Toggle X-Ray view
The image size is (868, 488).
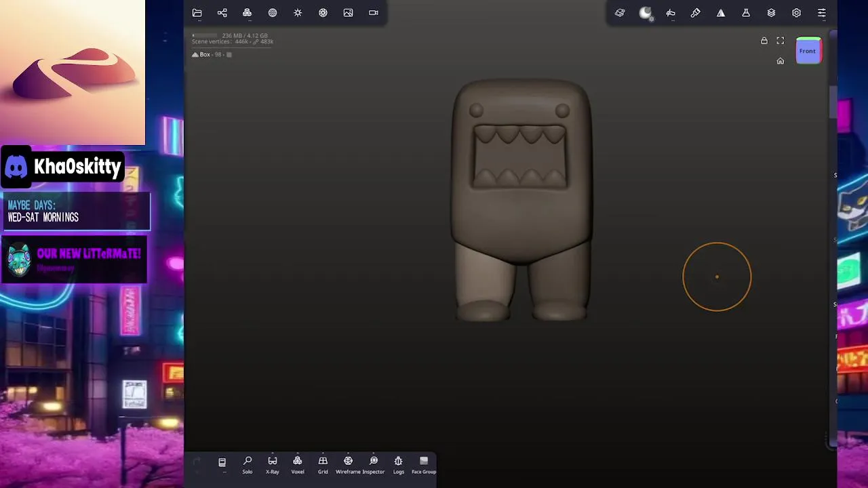click(x=273, y=465)
